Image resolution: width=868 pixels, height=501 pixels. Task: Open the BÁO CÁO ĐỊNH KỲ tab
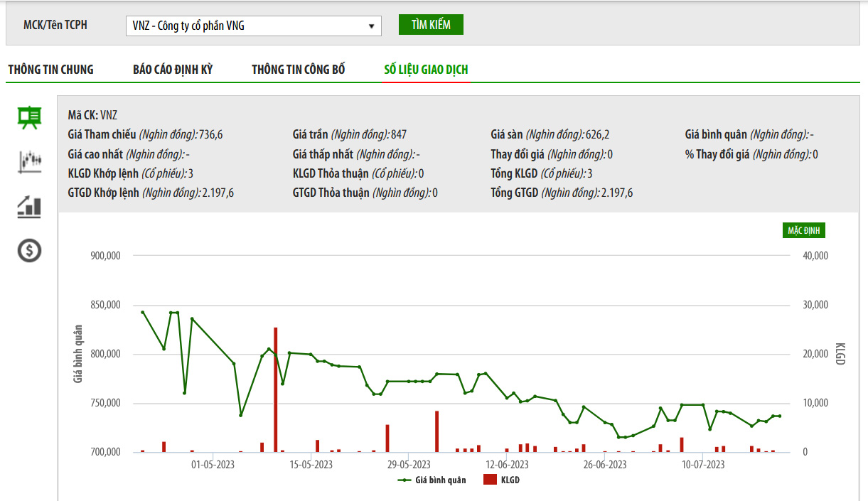(x=173, y=70)
